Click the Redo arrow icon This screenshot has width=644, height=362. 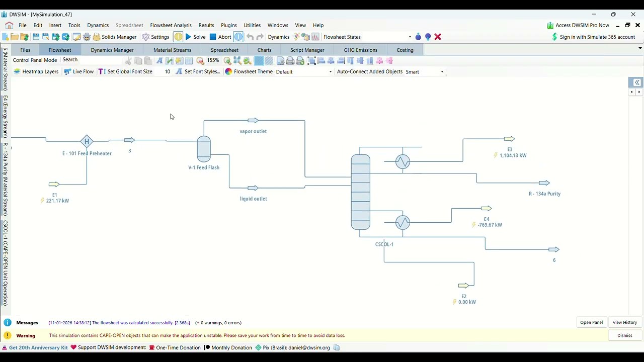click(260, 37)
